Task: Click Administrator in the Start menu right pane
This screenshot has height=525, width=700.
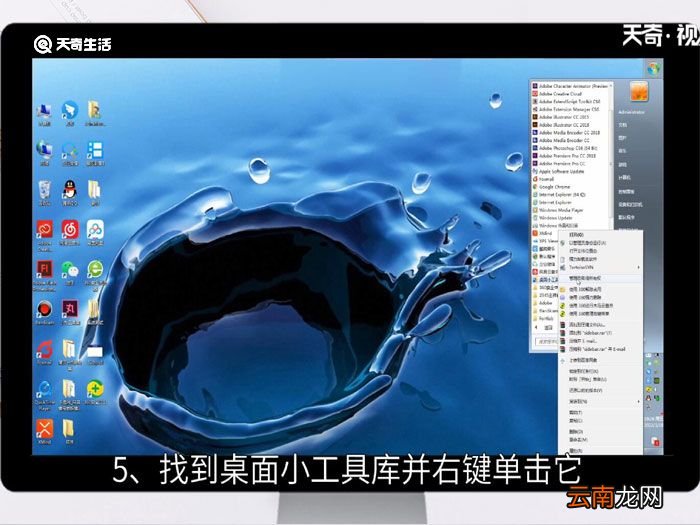Action: [631, 112]
